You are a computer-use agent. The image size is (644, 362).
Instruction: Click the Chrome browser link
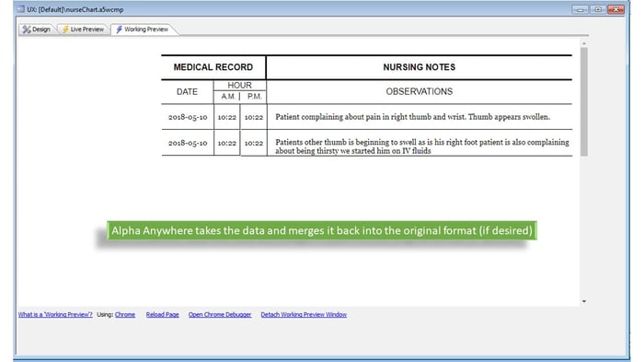pos(125,314)
